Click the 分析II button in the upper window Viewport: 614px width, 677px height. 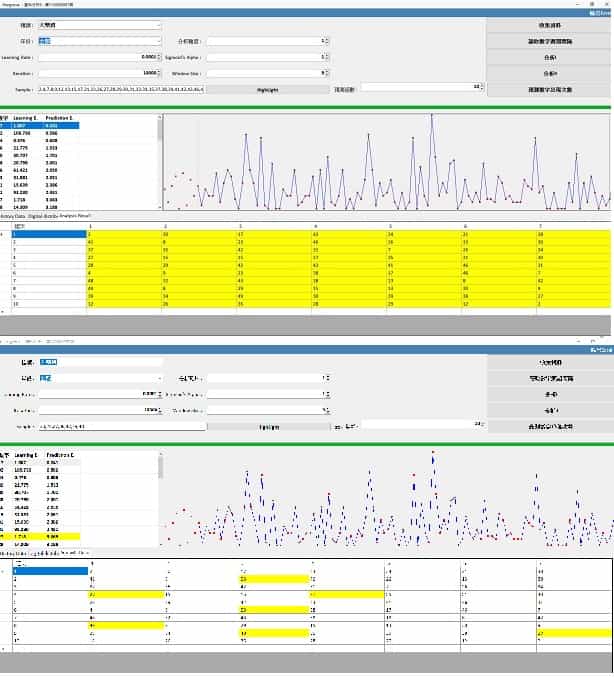(x=550, y=73)
